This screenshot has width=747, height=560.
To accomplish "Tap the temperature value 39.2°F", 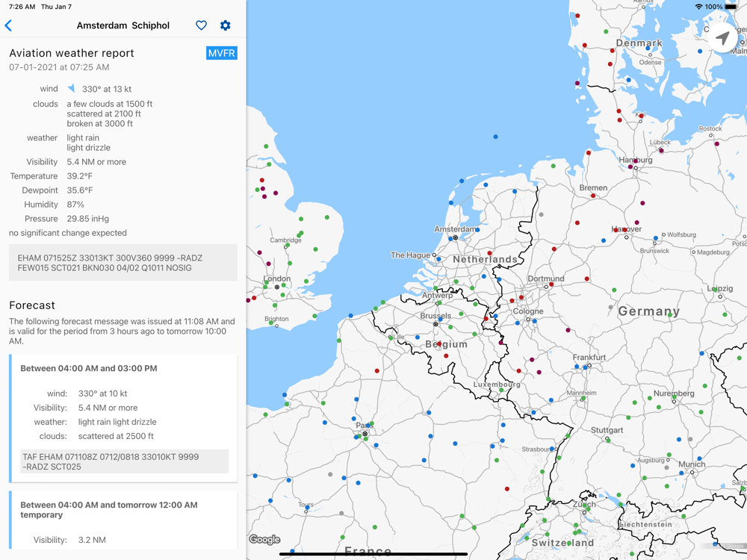I will click(80, 175).
